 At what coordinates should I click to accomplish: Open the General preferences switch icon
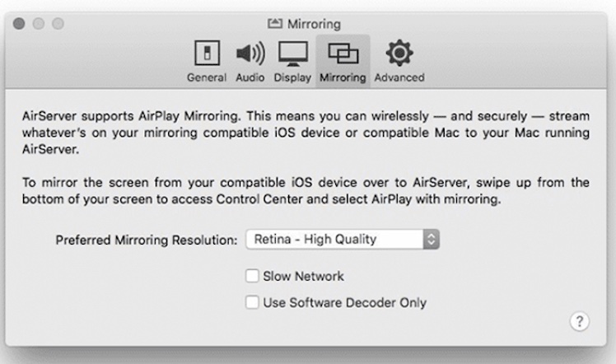click(206, 54)
